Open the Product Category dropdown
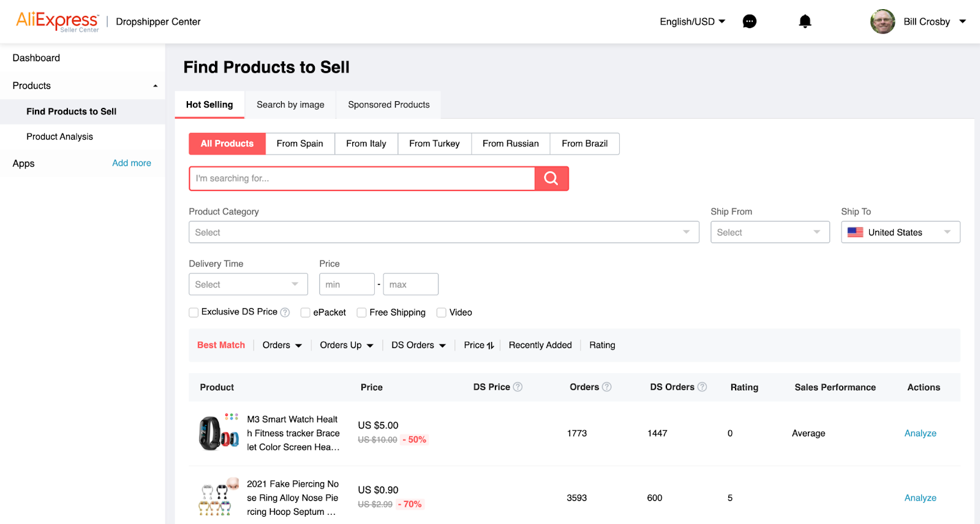Screen dimensions: 980x524 tap(443, 232)
